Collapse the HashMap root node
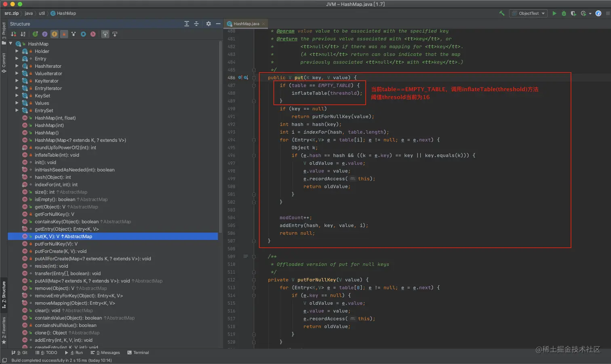The image size is (611, 364). click(11, 44)
